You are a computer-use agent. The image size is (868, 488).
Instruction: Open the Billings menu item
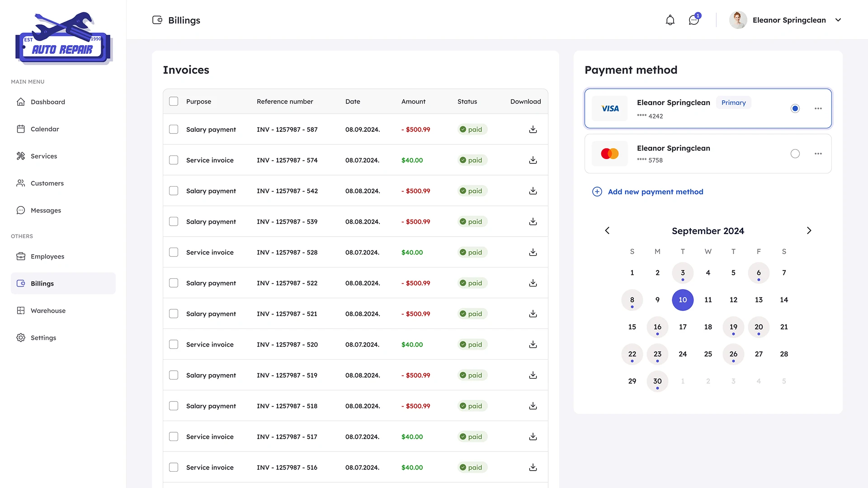(x=42, y=283)
